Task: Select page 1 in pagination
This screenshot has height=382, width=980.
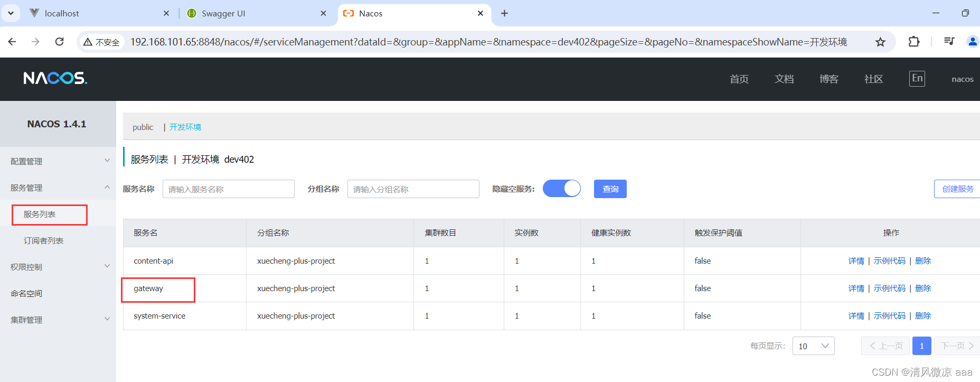Action: (x=922, y=346)
